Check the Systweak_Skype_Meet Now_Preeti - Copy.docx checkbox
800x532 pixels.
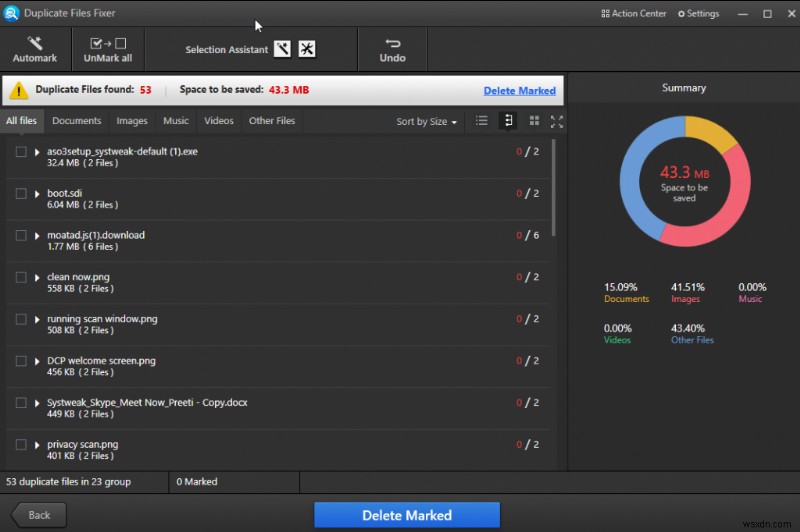click(x=21, y=403)
